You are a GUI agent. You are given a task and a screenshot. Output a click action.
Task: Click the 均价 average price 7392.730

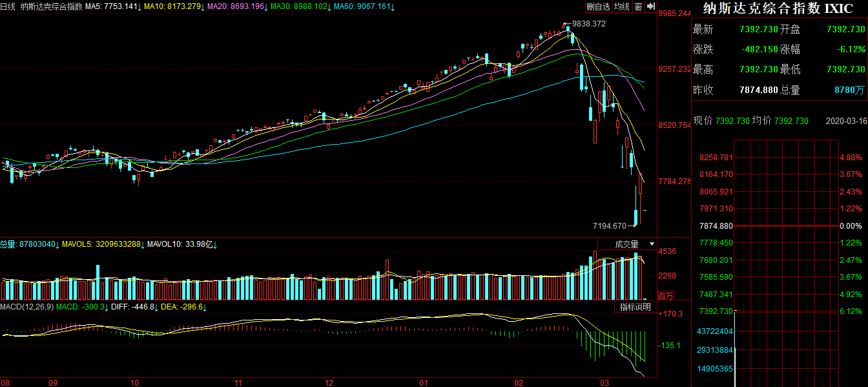(x=790, y=121)
